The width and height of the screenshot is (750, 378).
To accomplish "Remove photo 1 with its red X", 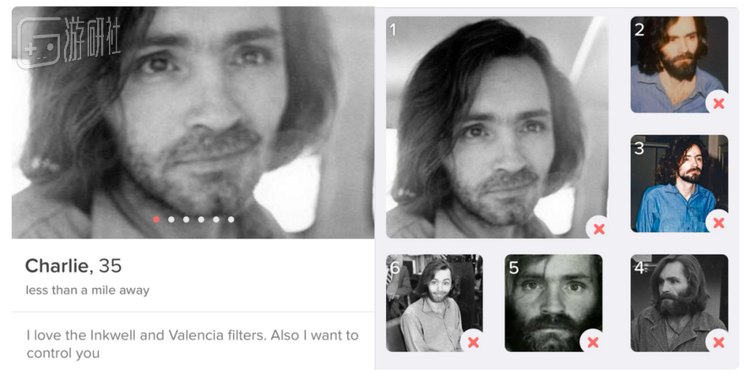I will point(599,229).
